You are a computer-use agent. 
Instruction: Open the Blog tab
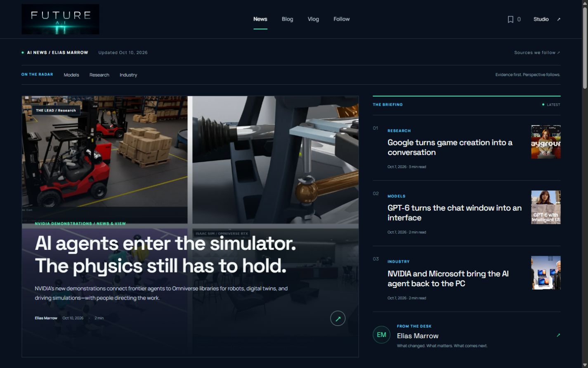click(288, 19)
